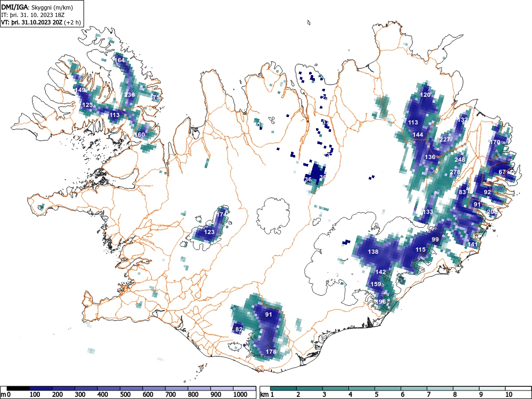
Task: Click the legend swatch between 9 and 10 km
Action: [492, 388]
